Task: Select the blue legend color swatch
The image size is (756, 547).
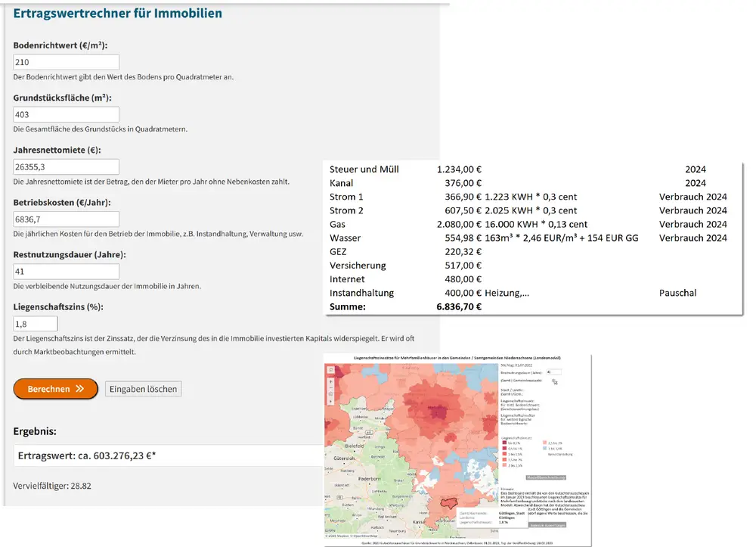Action: 544,449
